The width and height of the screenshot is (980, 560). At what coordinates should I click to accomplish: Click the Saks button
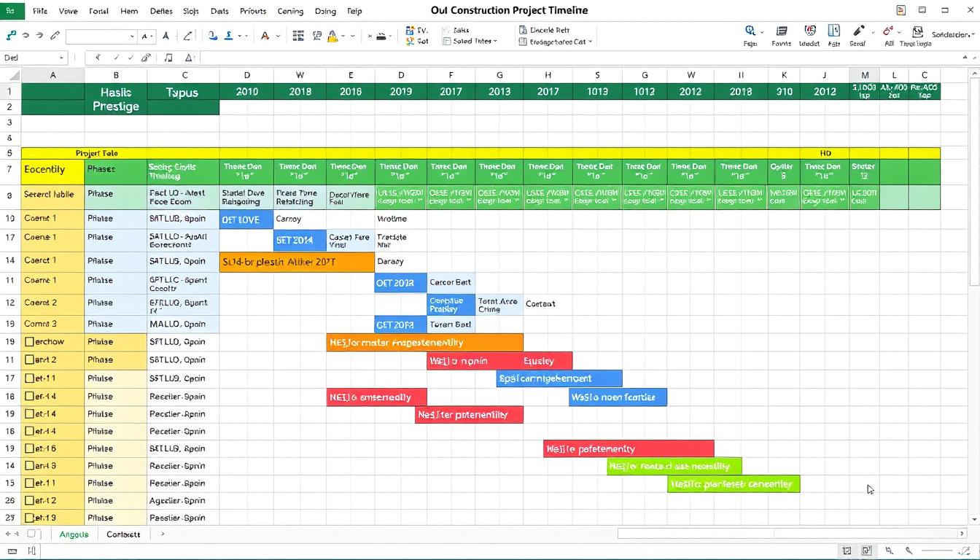coord(456,31)
